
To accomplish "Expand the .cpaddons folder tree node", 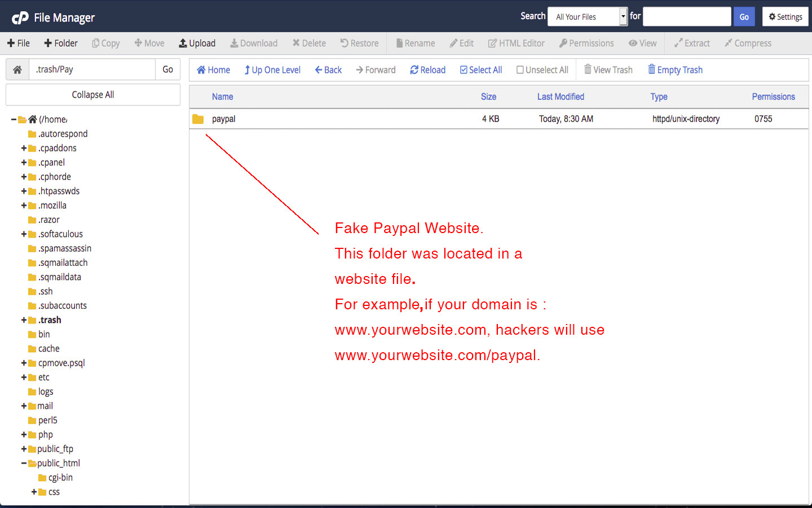I will click(x=24, y=148).
